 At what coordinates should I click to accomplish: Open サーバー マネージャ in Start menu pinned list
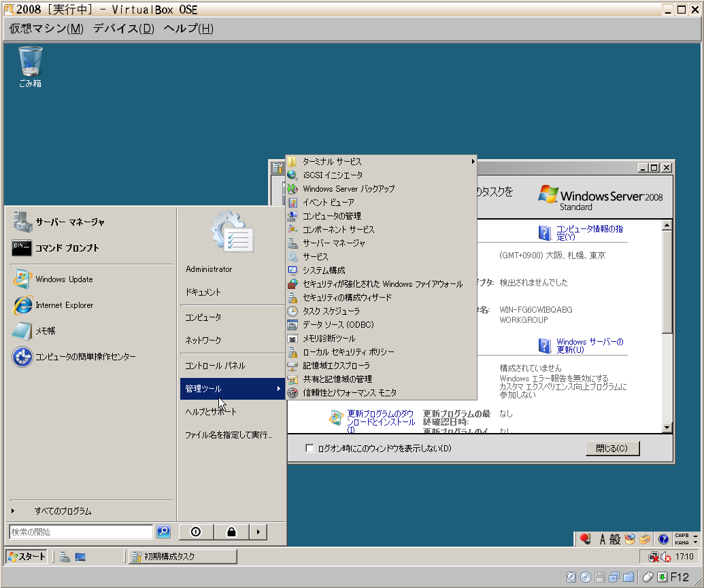(x=92, y=222)
